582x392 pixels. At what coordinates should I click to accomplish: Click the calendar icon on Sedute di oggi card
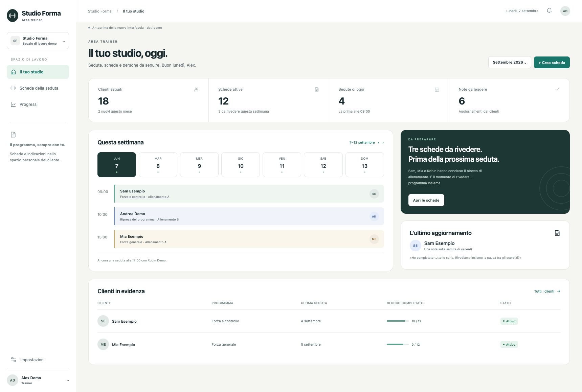point(437,90)
